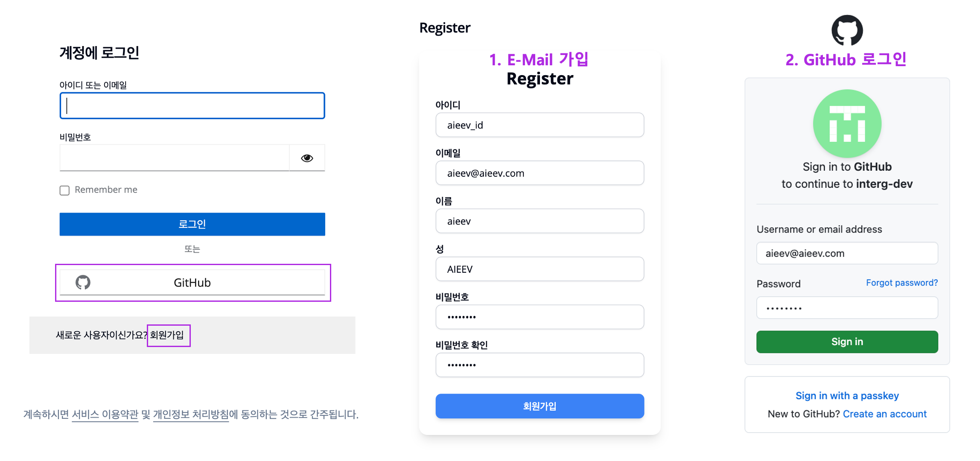Open the Forgot password? link

pyautogui.click(x=902, y=283)
